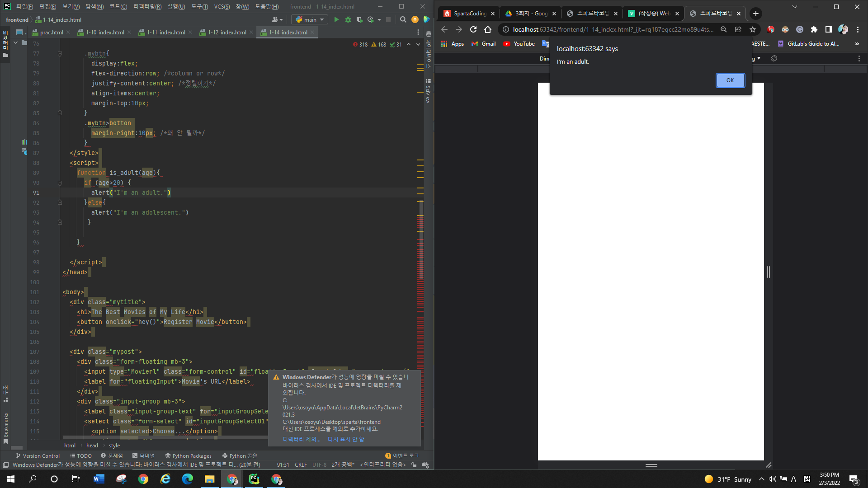Expand hidden bookmarks double-chevron
This screenshot has width=868, height=488.
pos(857,44)
